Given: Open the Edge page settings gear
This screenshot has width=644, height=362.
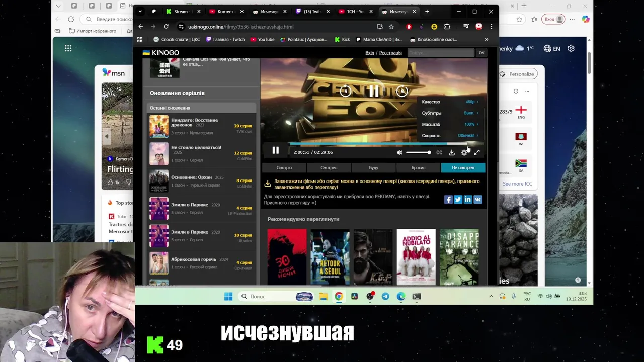Looking at the screenshot, I should (x=571, y=48).
